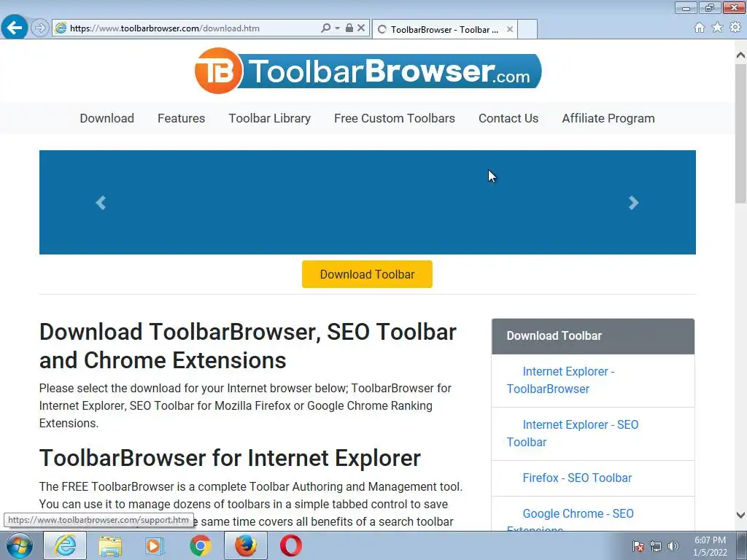Open Firefox - SEO Toolbar link

[x=577, y=478]
